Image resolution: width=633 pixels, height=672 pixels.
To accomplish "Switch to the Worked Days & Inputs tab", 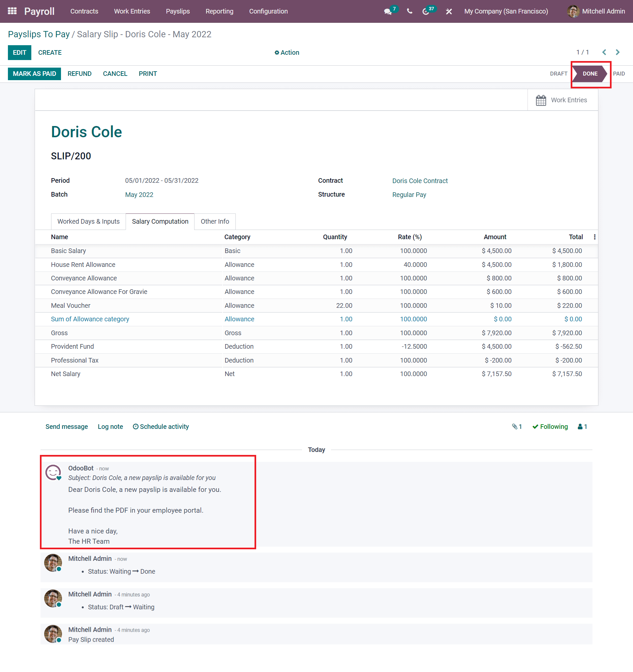I will [x=88, y=221].
